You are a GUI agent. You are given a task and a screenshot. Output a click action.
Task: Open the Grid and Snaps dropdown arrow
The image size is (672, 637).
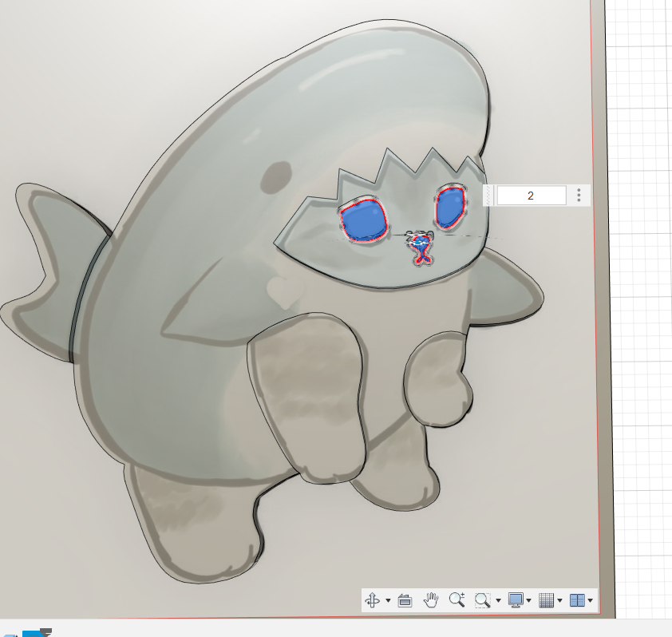point(560,599)
